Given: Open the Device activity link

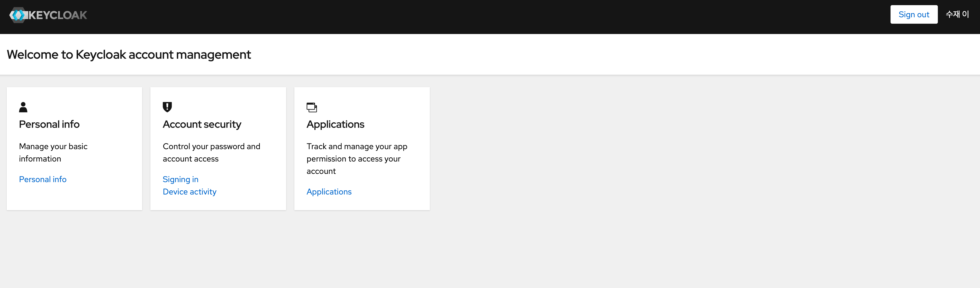Looking at the screenshot, I should [189, 192].
